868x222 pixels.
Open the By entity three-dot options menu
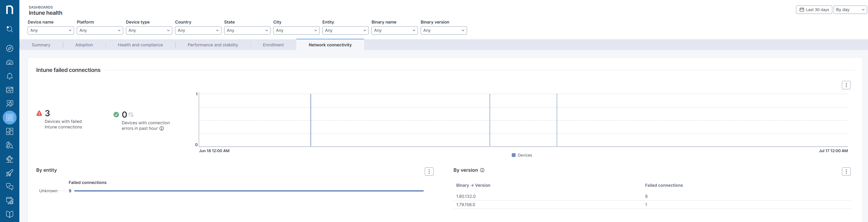point(429,172)
